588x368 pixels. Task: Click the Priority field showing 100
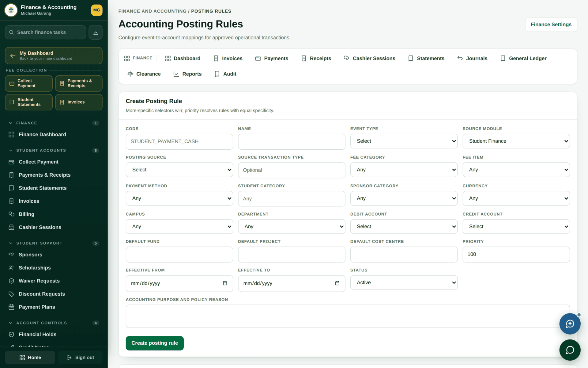516,254
